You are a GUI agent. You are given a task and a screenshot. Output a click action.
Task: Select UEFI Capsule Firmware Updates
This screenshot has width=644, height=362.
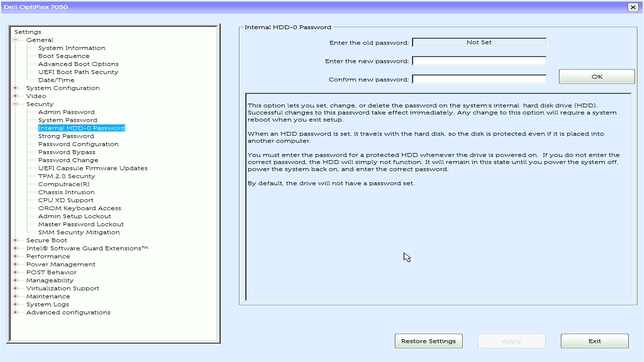pyautogui.click(x=93, y=168)
